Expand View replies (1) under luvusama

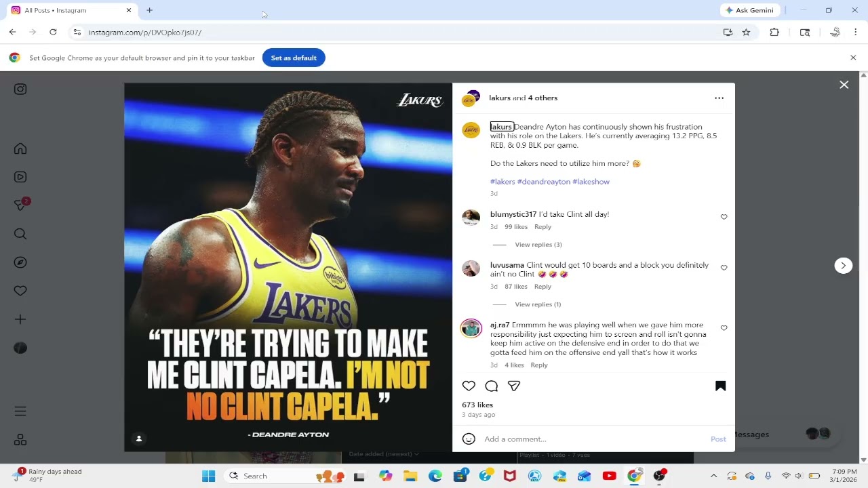538,304
